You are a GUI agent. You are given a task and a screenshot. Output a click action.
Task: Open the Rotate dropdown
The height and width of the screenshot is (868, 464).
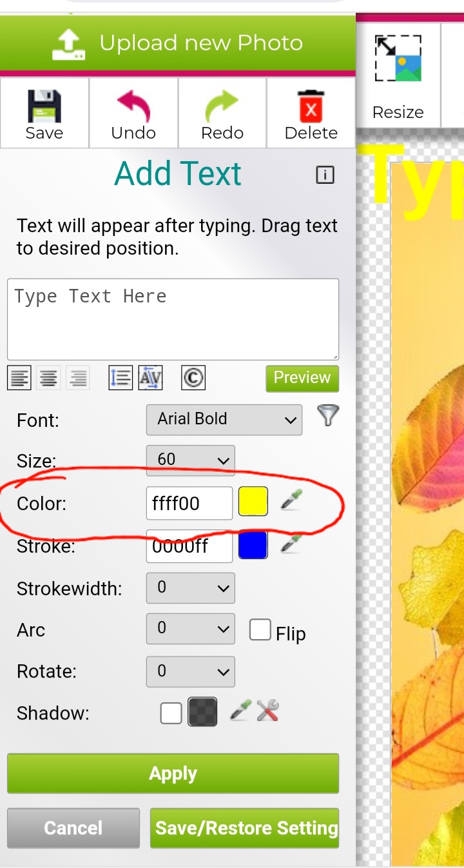point(190,671)
